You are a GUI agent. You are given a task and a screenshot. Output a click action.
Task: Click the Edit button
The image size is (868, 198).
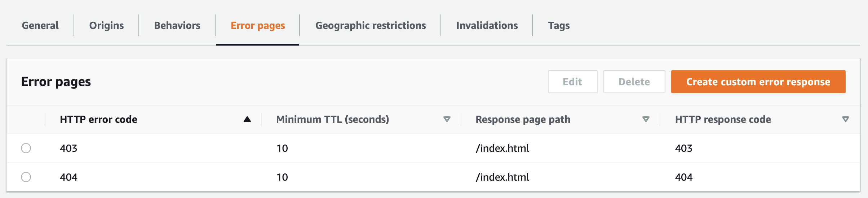572,82
